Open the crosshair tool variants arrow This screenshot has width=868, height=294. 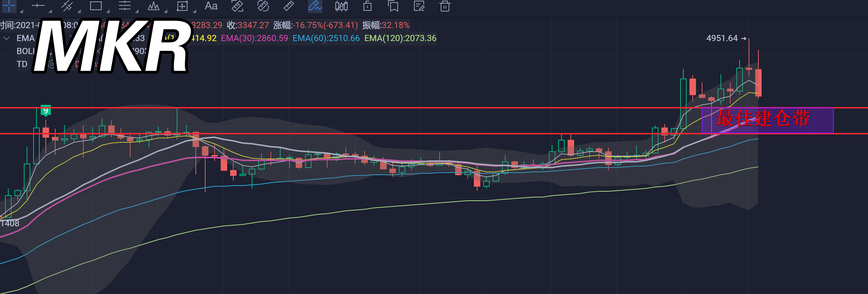[x=21, y=11]
